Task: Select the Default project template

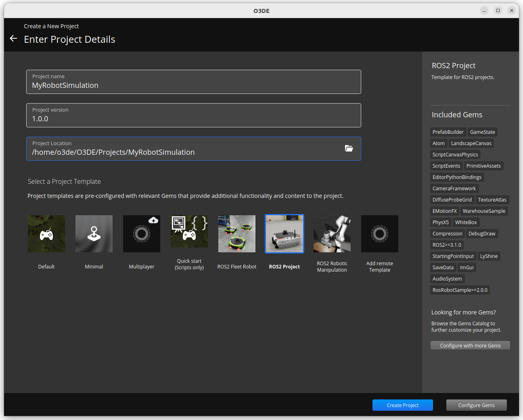Action: click(46, 234)
